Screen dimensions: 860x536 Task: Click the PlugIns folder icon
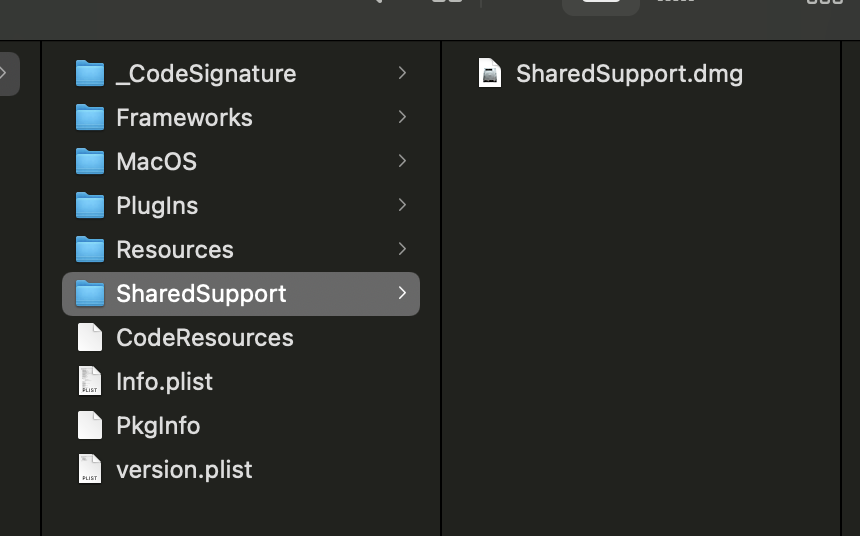coord(90,206)
